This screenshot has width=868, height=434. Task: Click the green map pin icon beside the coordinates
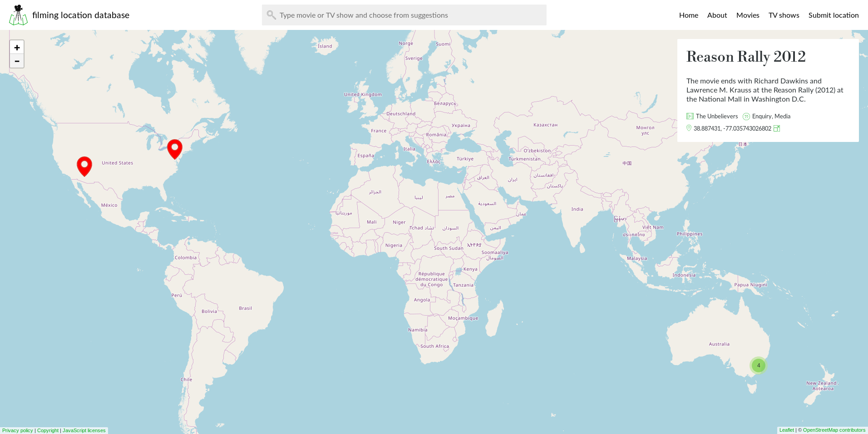[x=690, y=128]
